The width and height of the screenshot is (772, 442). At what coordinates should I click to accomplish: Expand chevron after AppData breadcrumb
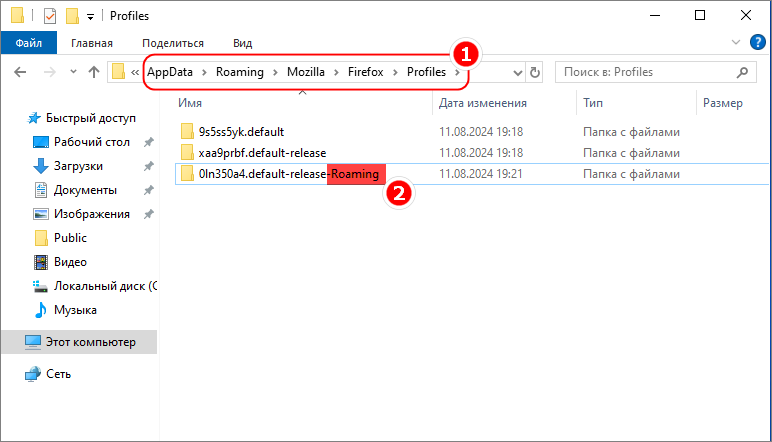coord(204,72)
